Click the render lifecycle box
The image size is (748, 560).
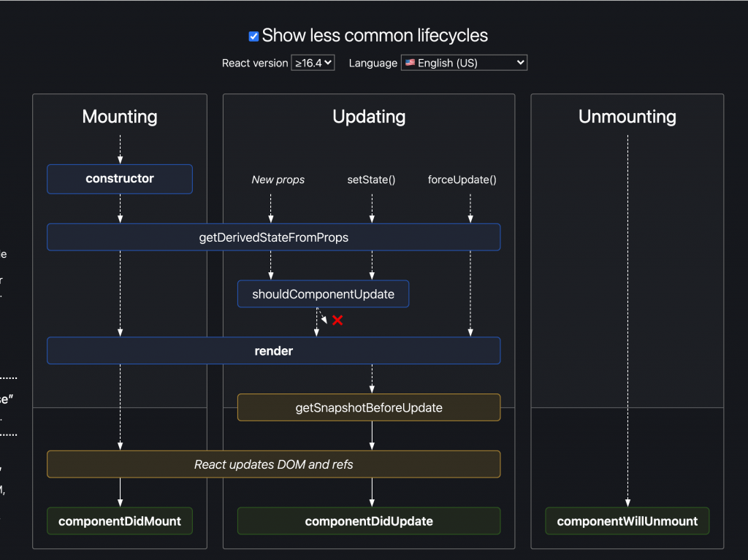coord(273,351)
